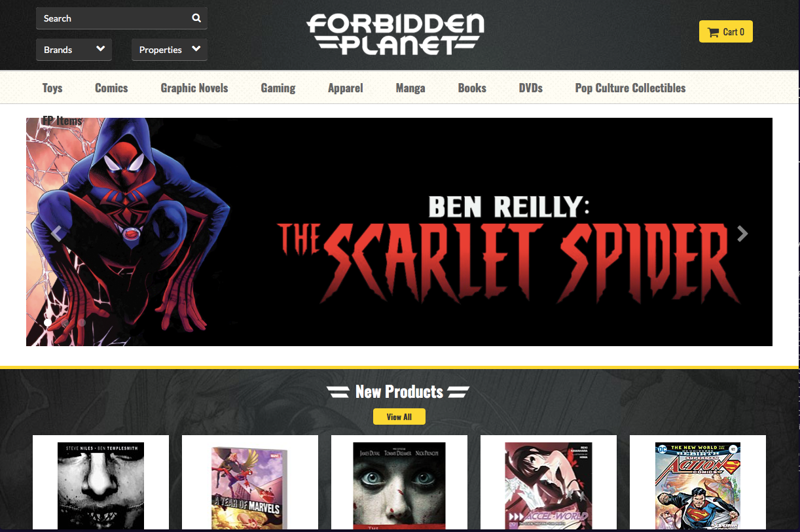Open the Graphic Novels menu

(194, 88)
